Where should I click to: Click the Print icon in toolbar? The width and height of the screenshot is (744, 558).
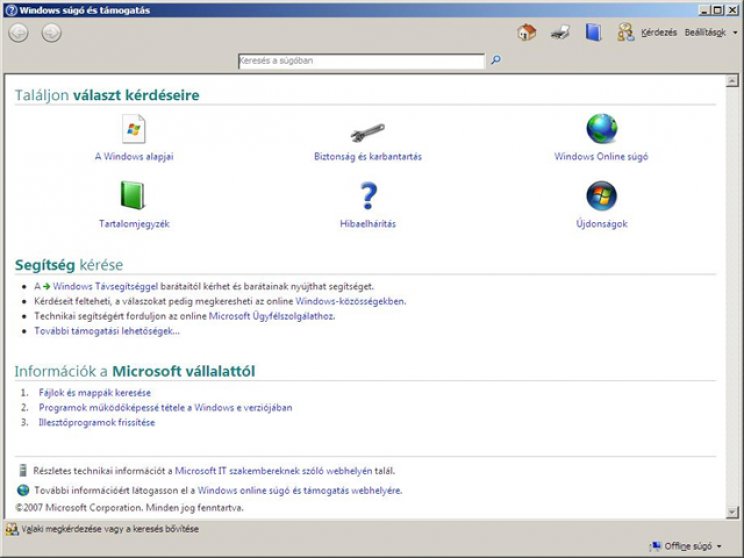tap(560, 32)
